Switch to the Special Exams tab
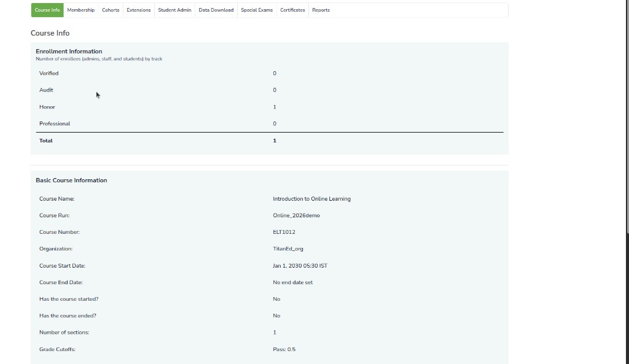The width and height of the screenshot is (629, 364). pos(257,10)
